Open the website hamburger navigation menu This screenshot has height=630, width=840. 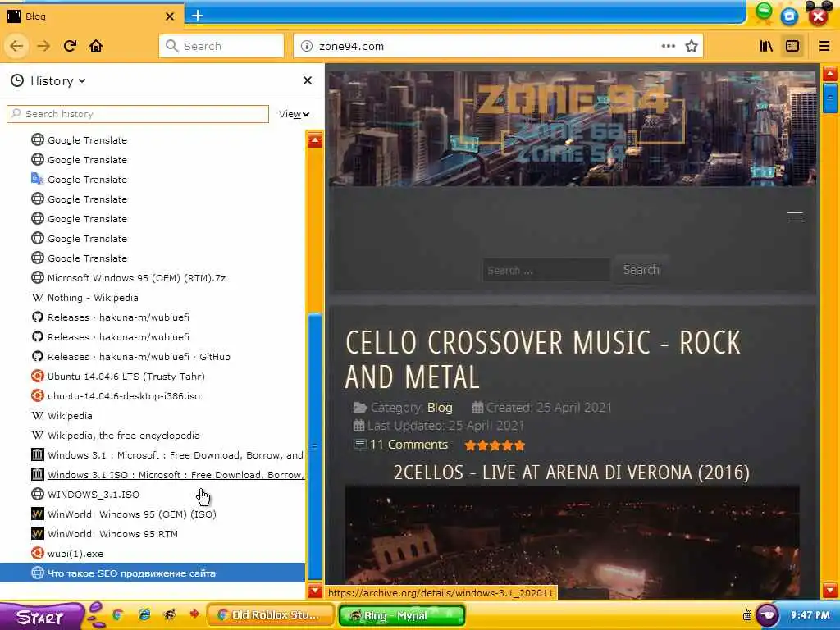(795, 217)
